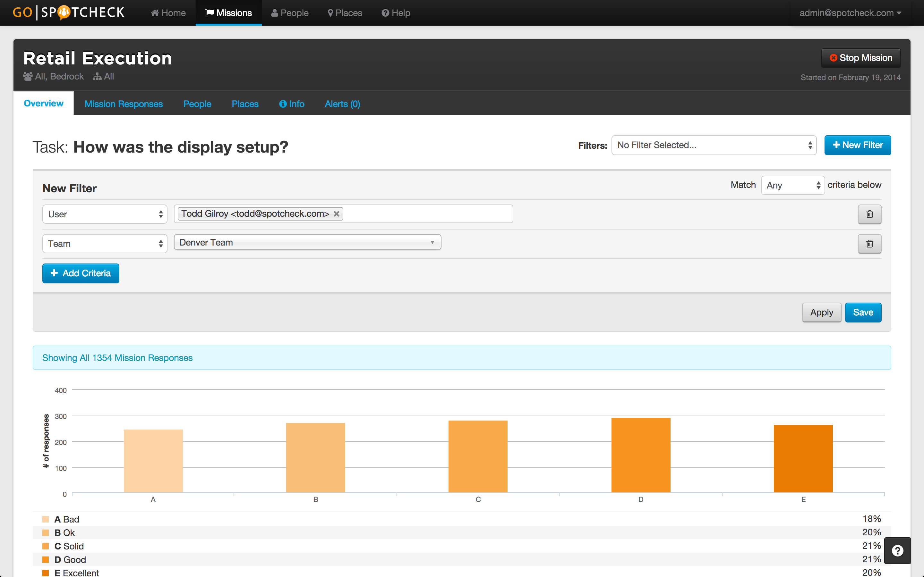
Task: Open the help question mark widget
Action: (x=897, y=550)
